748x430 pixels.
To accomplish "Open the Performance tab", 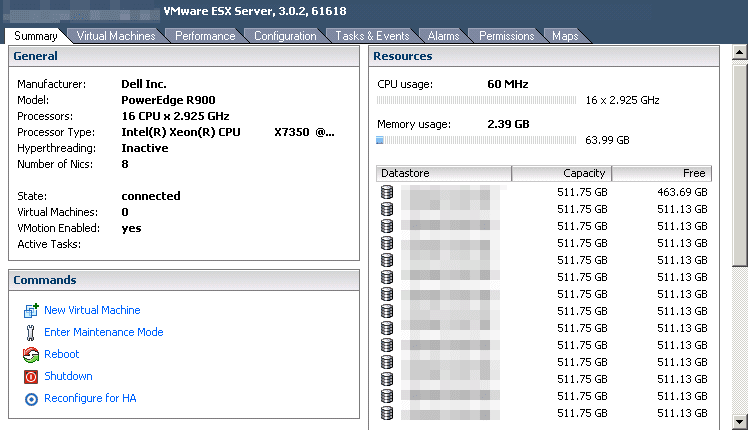I will tap(205, 36).
